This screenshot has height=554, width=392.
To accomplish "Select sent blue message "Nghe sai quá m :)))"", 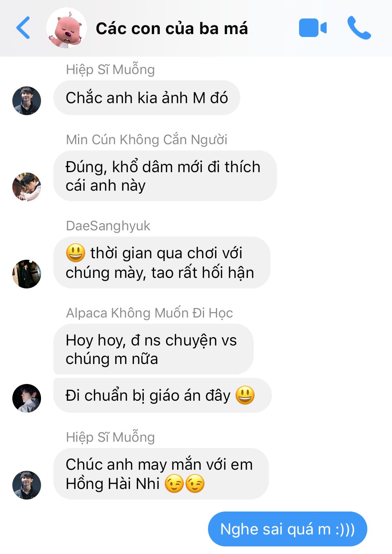I will (287, 529).
